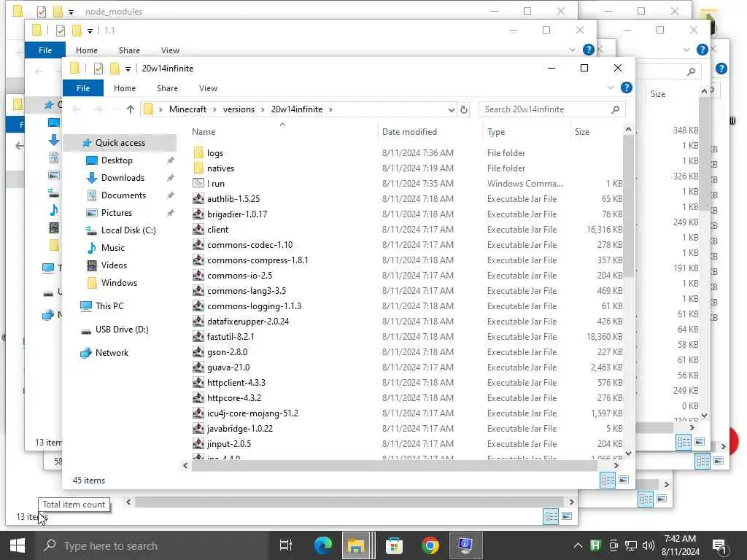Select USB Drive (D:) in navigation pane
This screenshot has width=747, height=560.
click(x=122, y=329)
